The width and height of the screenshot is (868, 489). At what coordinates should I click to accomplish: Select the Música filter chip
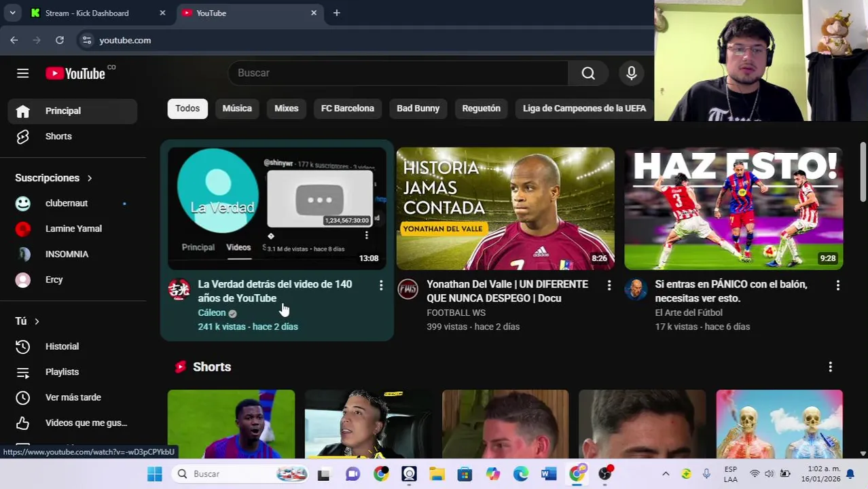coord(237,109)
